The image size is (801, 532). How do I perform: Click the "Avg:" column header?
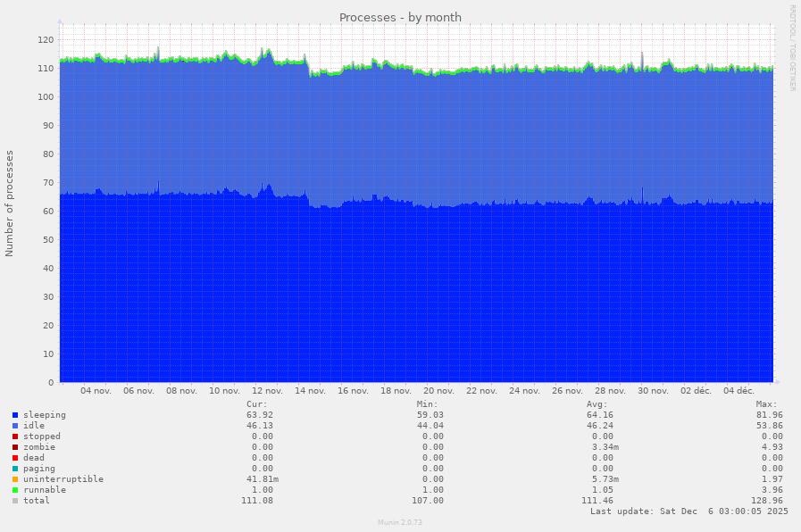click(x=597, y=404)
